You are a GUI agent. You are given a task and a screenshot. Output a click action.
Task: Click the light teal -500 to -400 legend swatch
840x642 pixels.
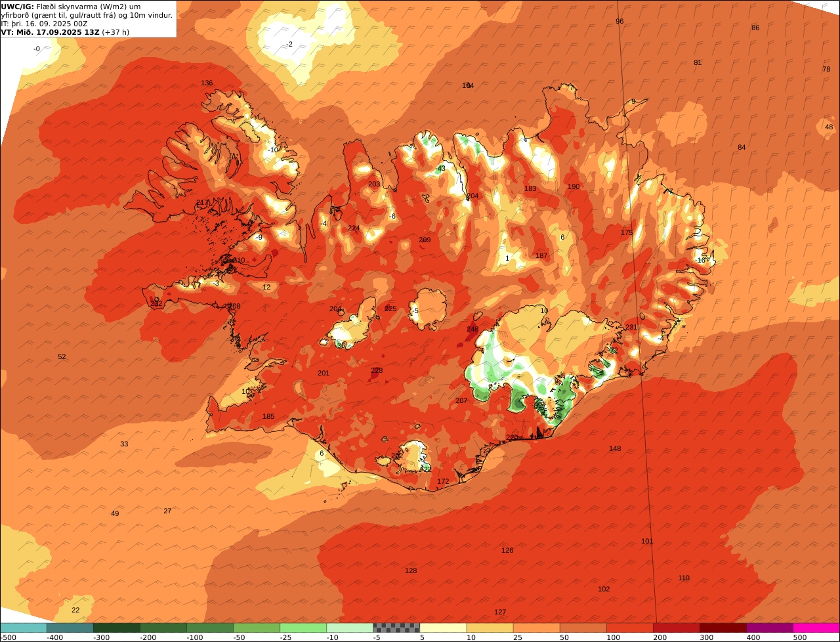click(x=24, y=628)
